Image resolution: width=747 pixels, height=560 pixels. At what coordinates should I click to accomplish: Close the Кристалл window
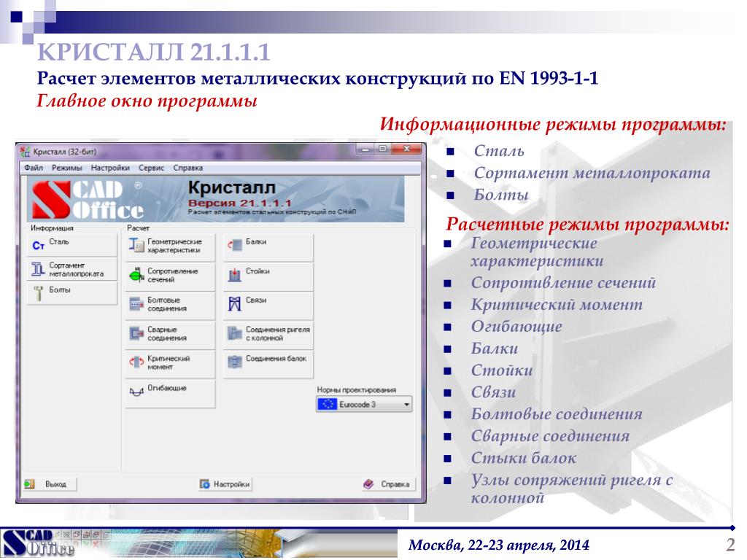click(x=407, y=149)
